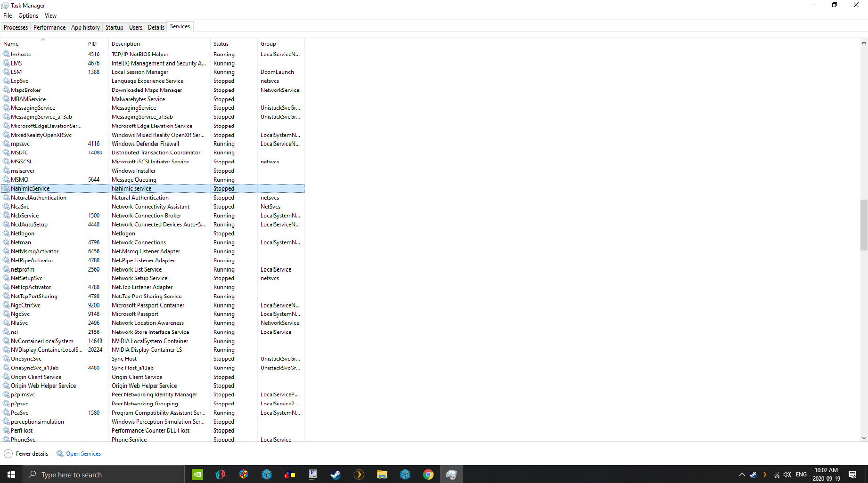Open the File menu
This screenshot has height=483, width=868.
pos(8,16)
